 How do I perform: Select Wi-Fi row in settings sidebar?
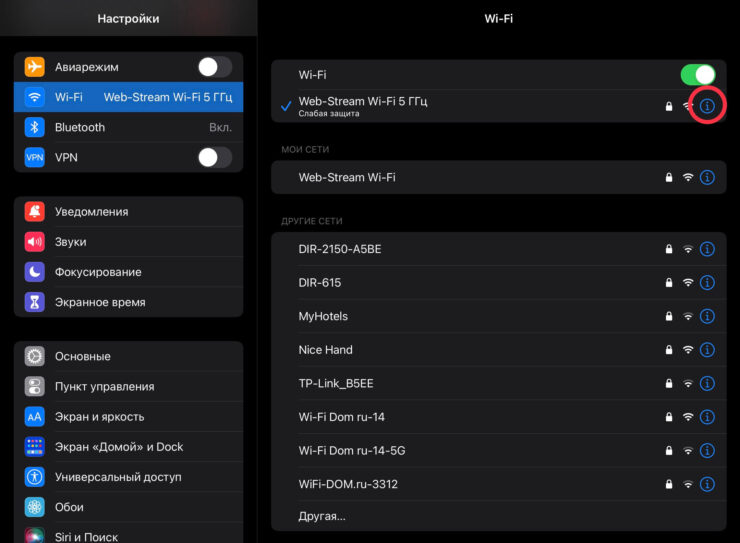coord(128,97)
